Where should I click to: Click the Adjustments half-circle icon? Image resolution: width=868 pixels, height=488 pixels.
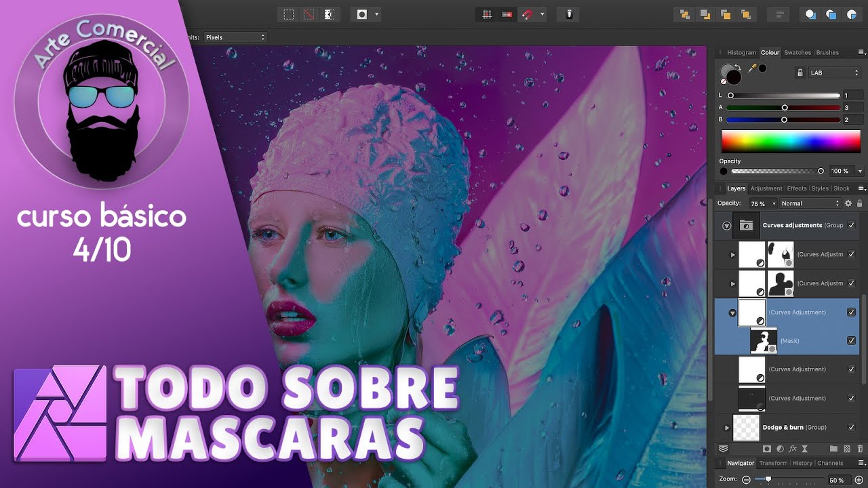click(780, 449)
